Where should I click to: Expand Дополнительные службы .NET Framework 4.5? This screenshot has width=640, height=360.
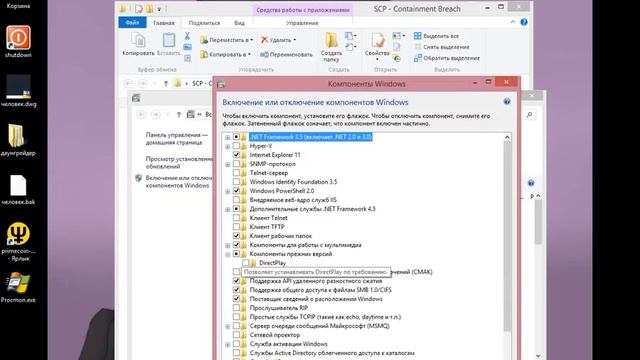click(228, 209)
